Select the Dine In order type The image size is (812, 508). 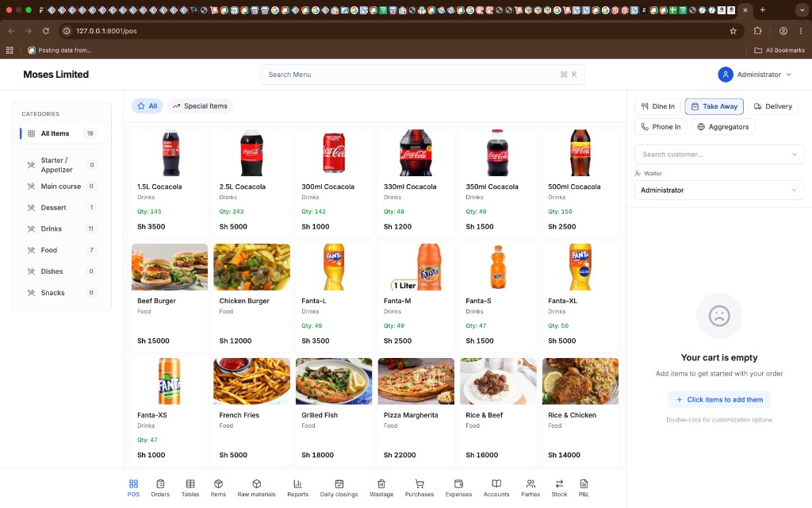(x=657, y=106)
